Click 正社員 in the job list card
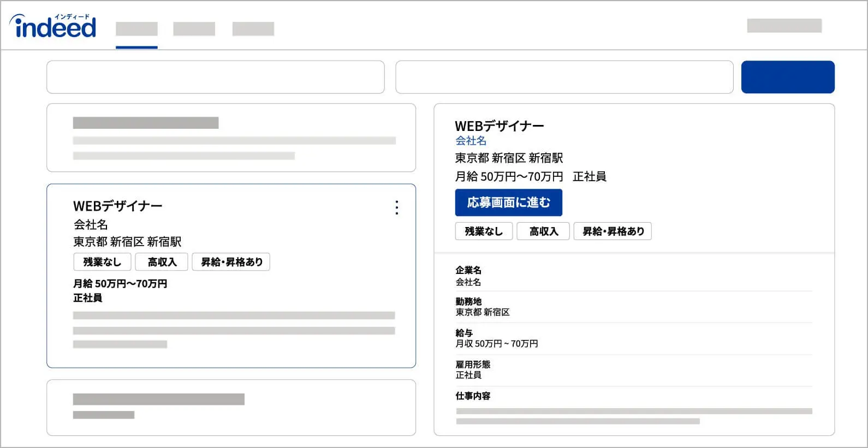This screenshot has width=868, height=448. pos(88,298)
